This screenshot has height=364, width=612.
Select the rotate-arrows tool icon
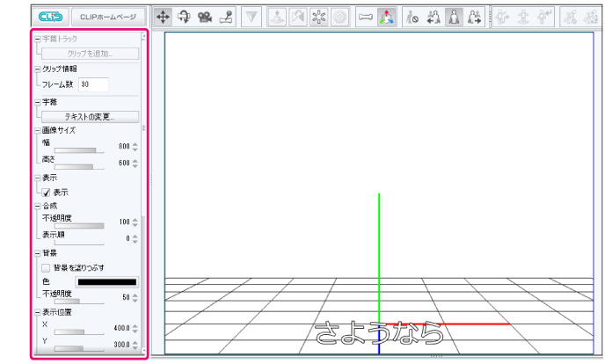tap(184, 17)
